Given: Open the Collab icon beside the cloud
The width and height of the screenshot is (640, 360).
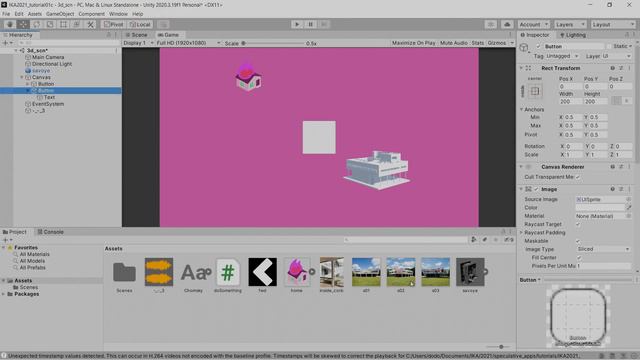Looking at the screenshot, I should pyautogui.click(x=491, y=24).
